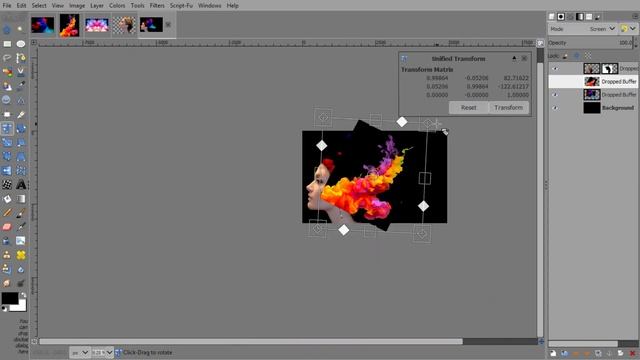Select the Heal tool

click(x=21, y=255)
